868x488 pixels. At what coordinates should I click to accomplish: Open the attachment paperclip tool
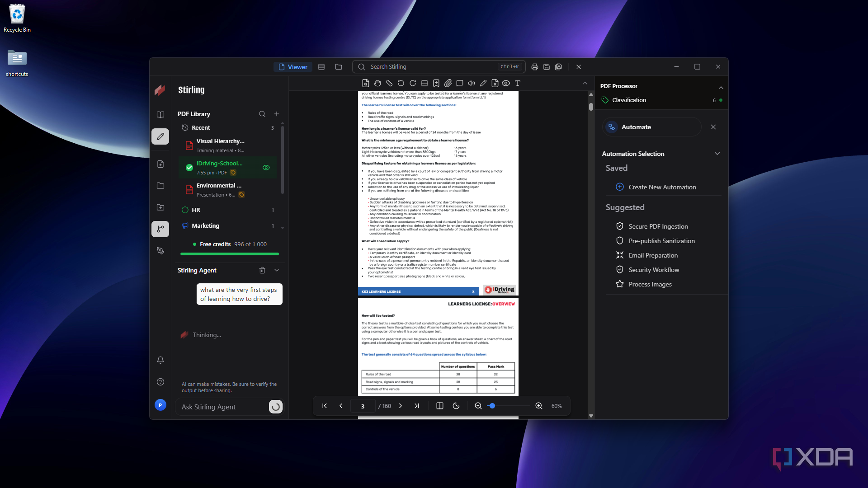pyautogui.click(x=448, y=83)
